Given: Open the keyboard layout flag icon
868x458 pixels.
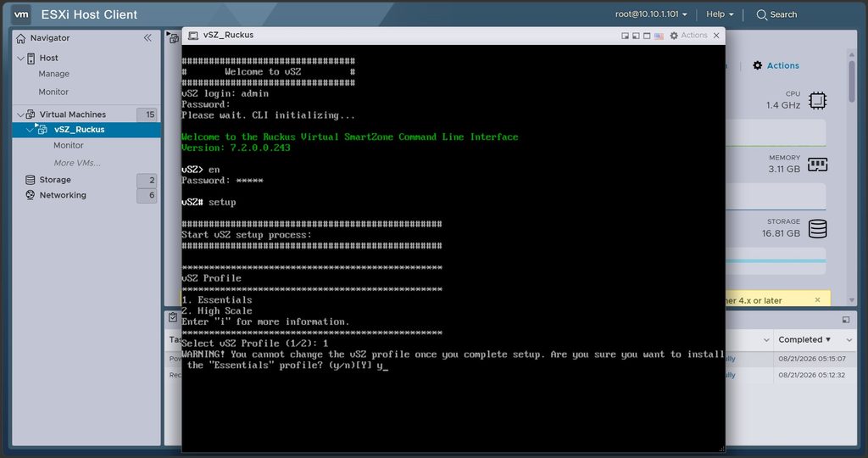Looking at the screenshot, I should (659, 36).
